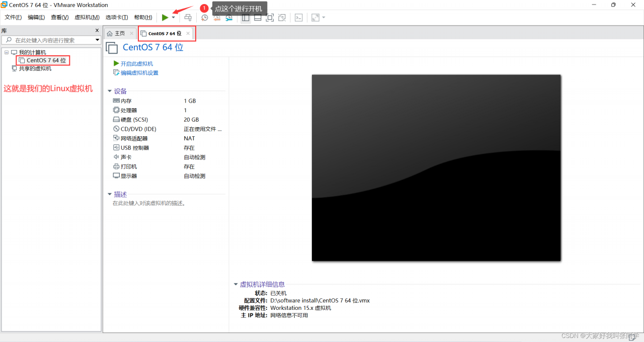Click the 网络适配器 network adapter icon
This screenshot has width=644, height=342.
click(x=116, y=138)
